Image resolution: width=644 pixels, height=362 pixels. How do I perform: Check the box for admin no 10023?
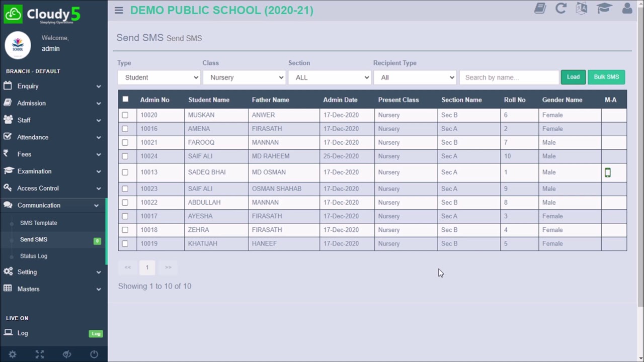125,189
